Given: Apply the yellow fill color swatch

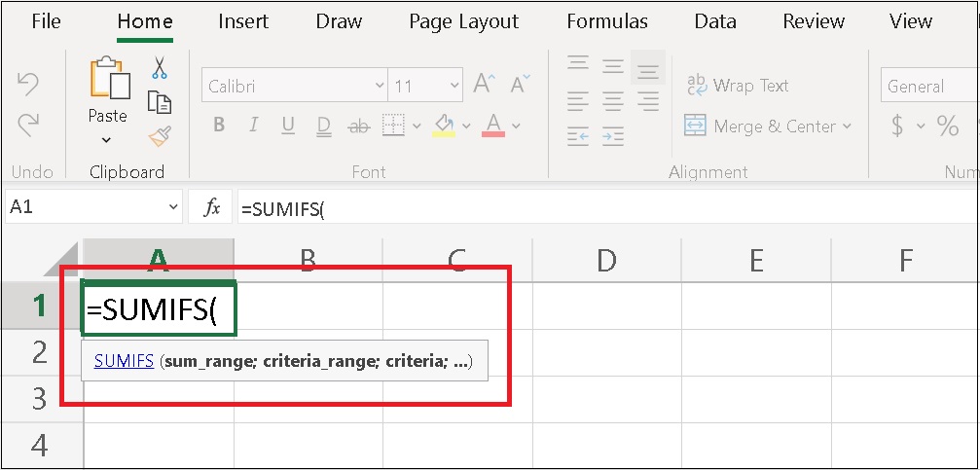Looking at the screenshot, I should pos(444,126).
